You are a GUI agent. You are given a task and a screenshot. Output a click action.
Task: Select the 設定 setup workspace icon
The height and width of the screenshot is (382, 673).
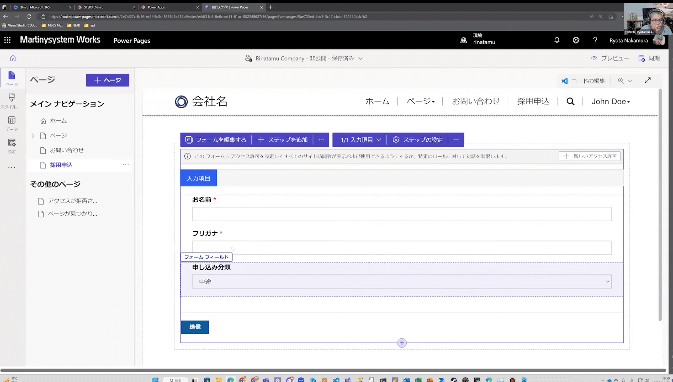pyautogui.click(x=12, y=145)
